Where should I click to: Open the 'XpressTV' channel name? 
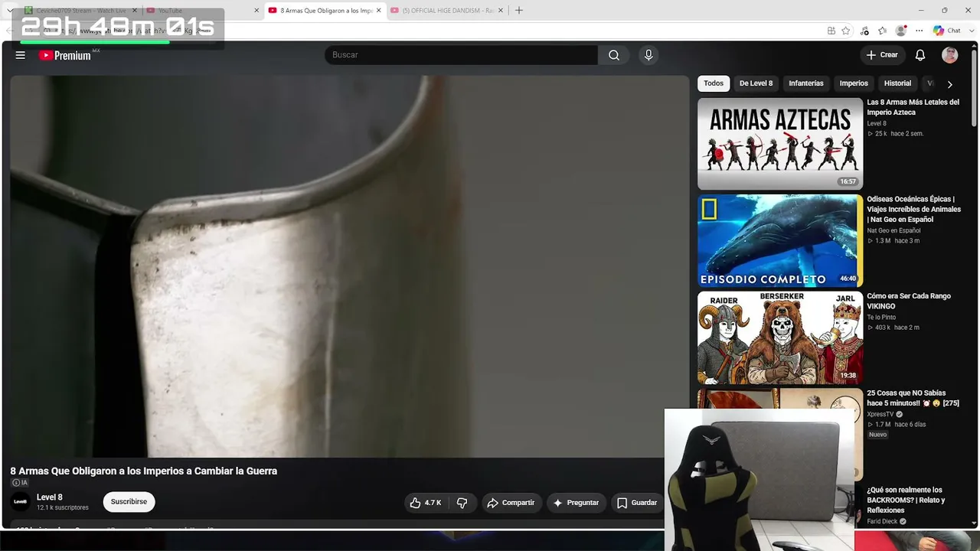[x=880, y=414]
